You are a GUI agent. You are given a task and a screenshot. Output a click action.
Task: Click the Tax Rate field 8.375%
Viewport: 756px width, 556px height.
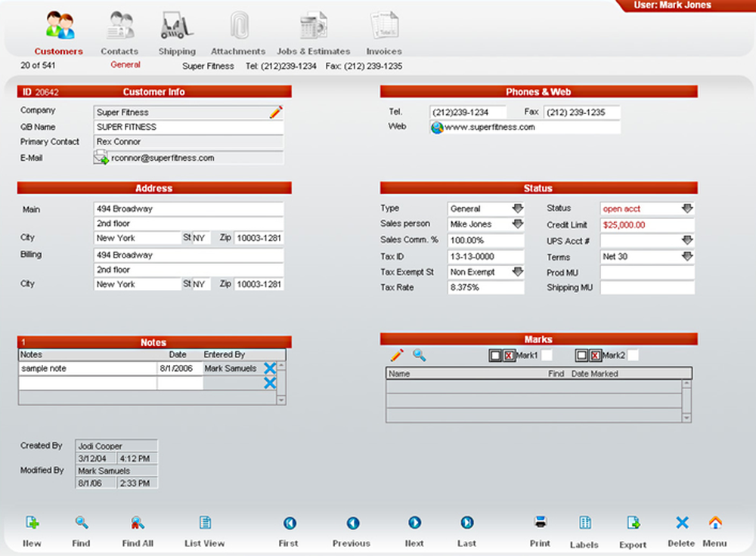485,288
